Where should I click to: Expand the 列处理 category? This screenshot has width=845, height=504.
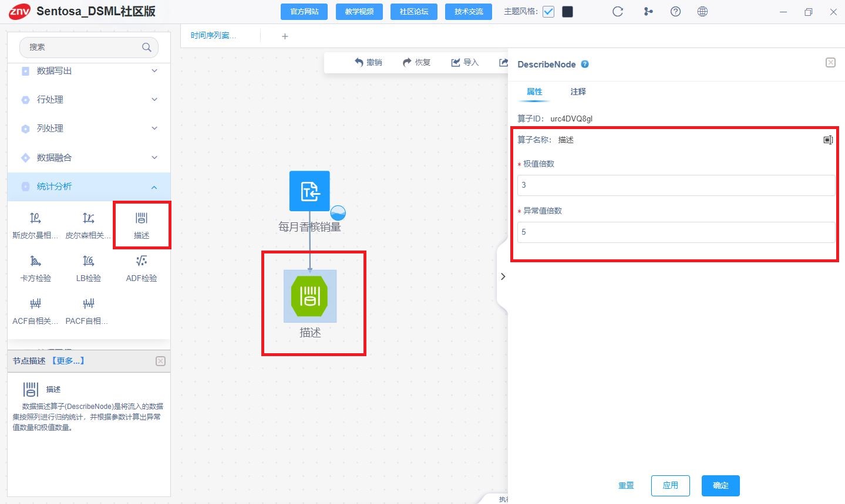pyautogui.click(x=89, y=128)
